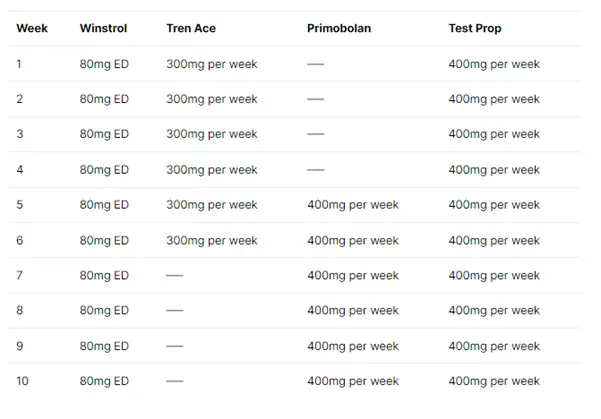The width and height of the screenshot is (601, 419).
Task: Click the Week 6 Primobolan dose cell
Action: pos(352,240)
